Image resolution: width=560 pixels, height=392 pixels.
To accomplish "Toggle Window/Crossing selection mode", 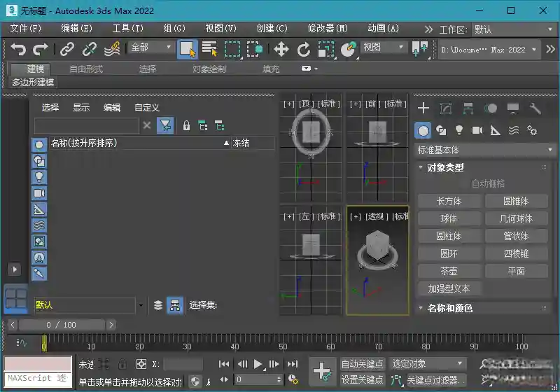I will pos(255,49).
